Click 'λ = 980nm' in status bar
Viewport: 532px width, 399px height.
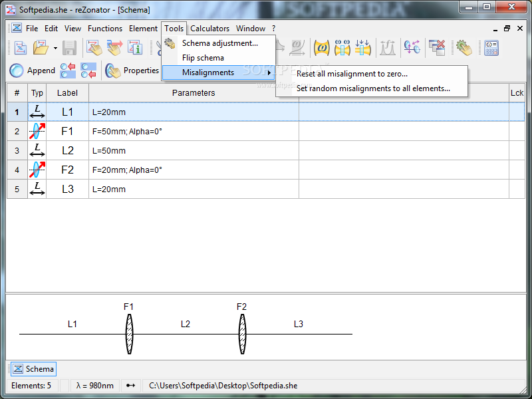coord(94,386)
